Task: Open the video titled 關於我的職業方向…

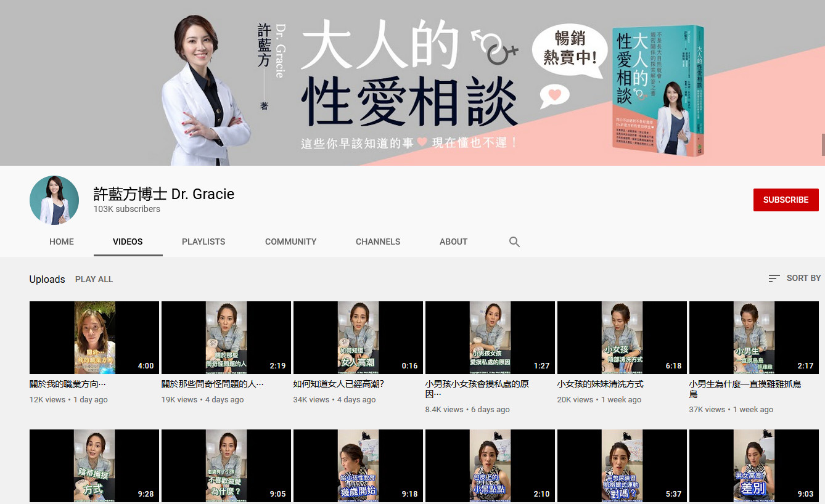Action: pyautogui.click(x=93, y=338)
